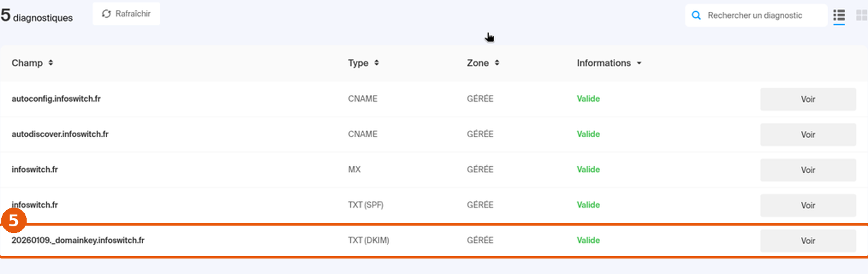Switch to grid view layout
Viewport: 868px width, 274px height.
[861, 15]
